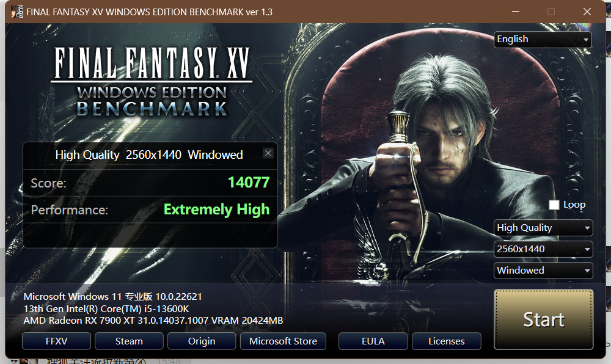
Task: Expand the High Quality preset dropdown
Action: click(x=543, y=228)
